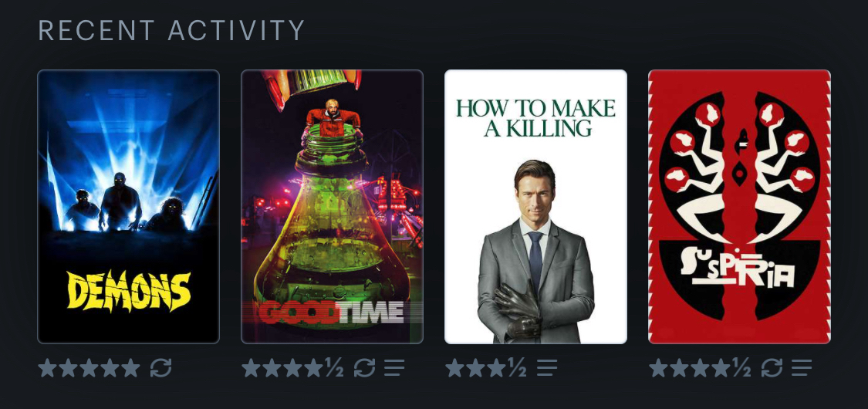Click the first star under Suspiria
Screen dimensions: 868x409
658,367
